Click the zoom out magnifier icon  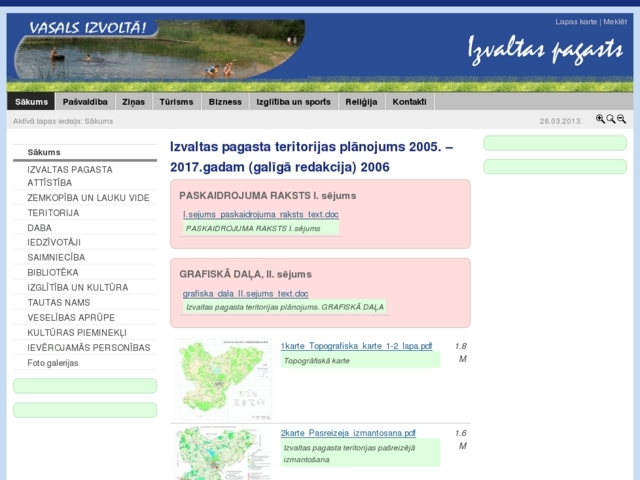(x=621, y=119)
